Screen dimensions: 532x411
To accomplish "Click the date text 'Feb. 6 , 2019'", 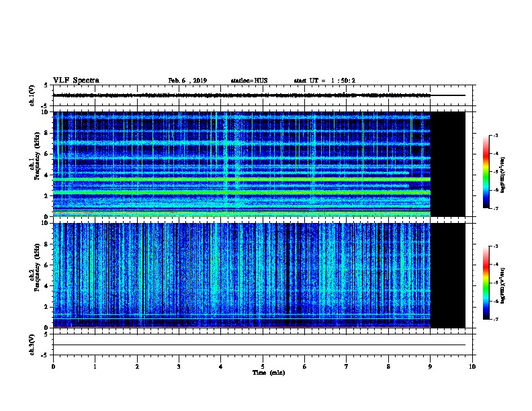I will coord(187,81).
